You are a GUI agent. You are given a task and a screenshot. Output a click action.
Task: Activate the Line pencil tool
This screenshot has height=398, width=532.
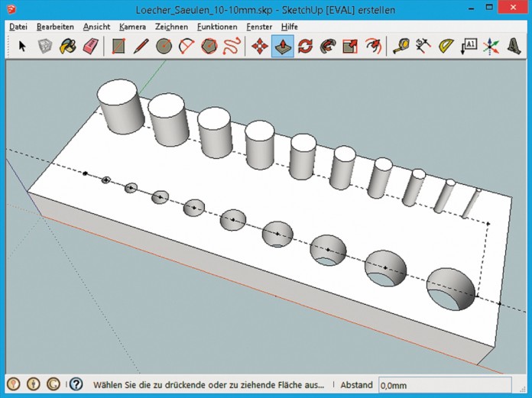(x=141, y=47)
